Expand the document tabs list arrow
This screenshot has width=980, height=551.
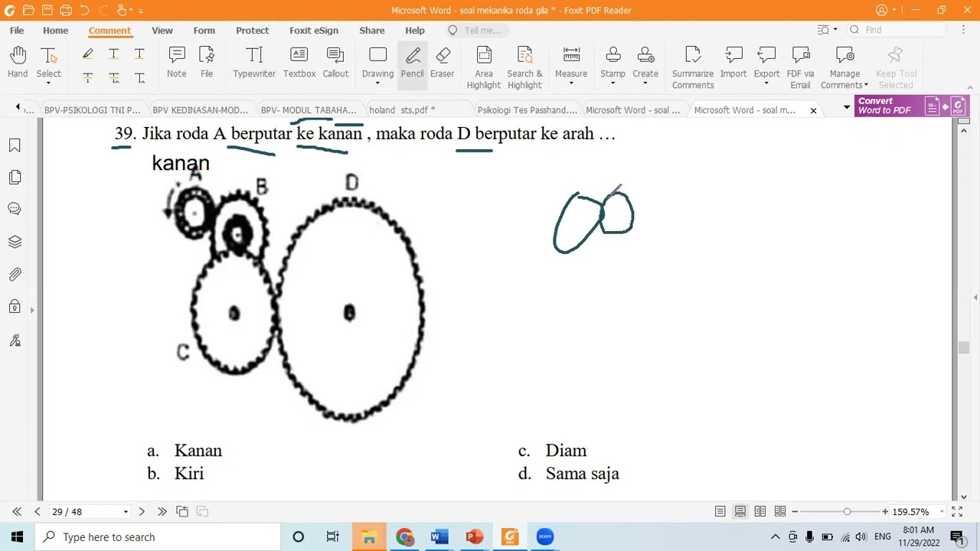[847, 106]
